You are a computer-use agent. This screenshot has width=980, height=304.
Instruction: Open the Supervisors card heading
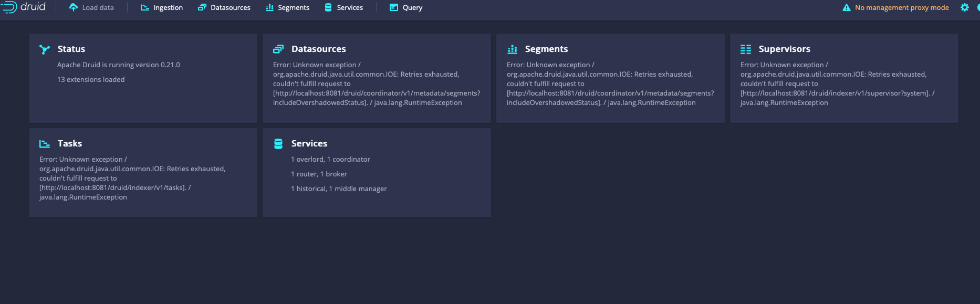(x=785, y=49)
